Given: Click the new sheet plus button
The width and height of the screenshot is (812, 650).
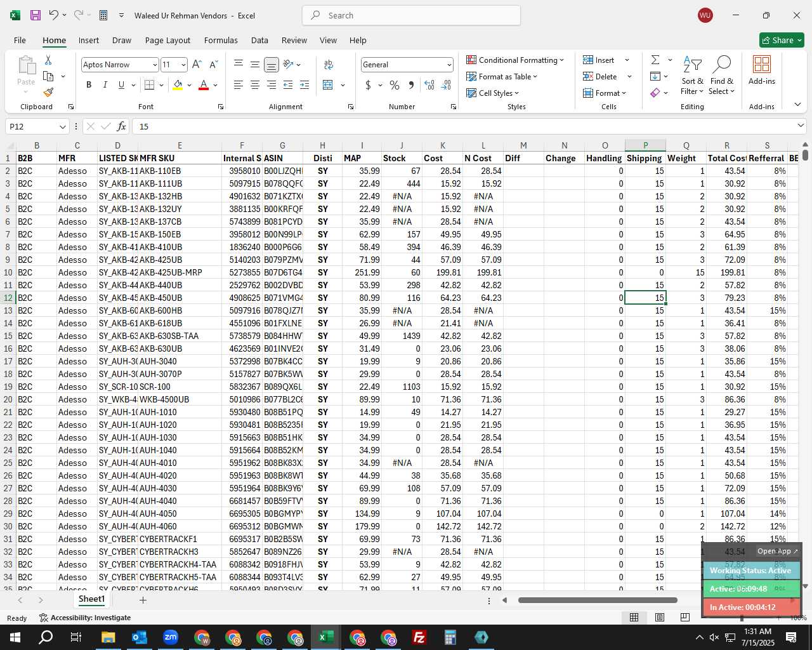Looking at the screenshot, I should click(143, 600).
